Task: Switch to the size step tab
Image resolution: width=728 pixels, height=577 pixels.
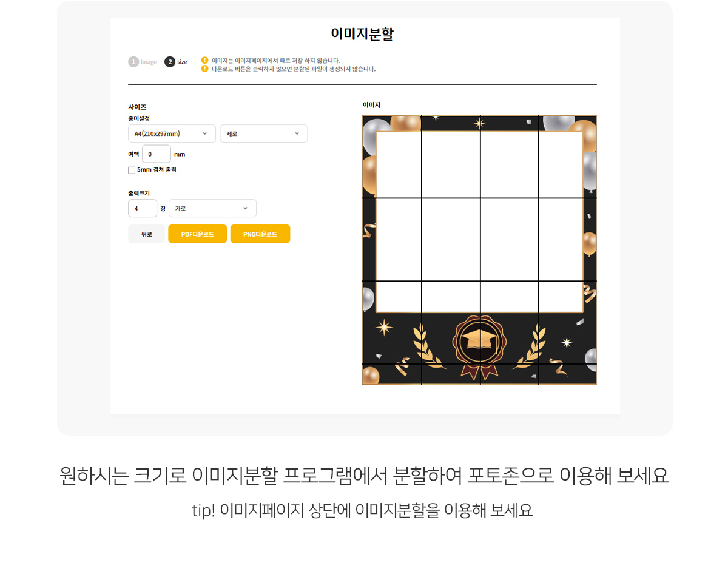Action: (176, 62)
